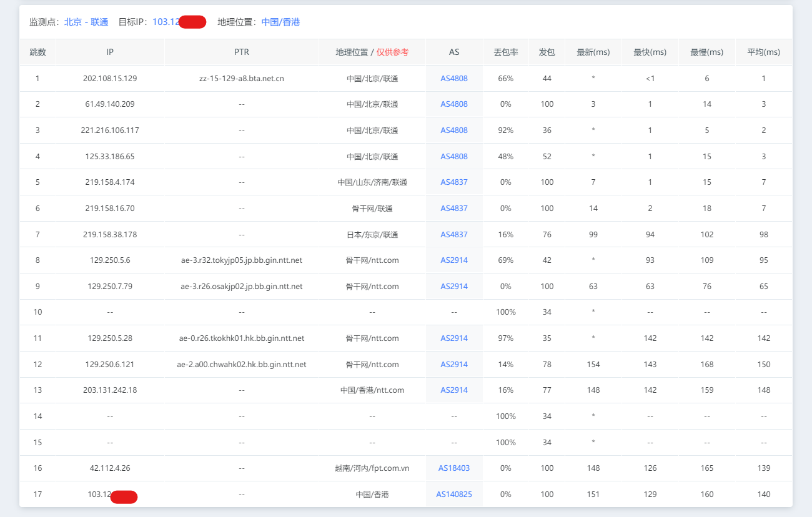Select IP cell 219.158.38.178

pyautogui.click(x=110, y=235)
